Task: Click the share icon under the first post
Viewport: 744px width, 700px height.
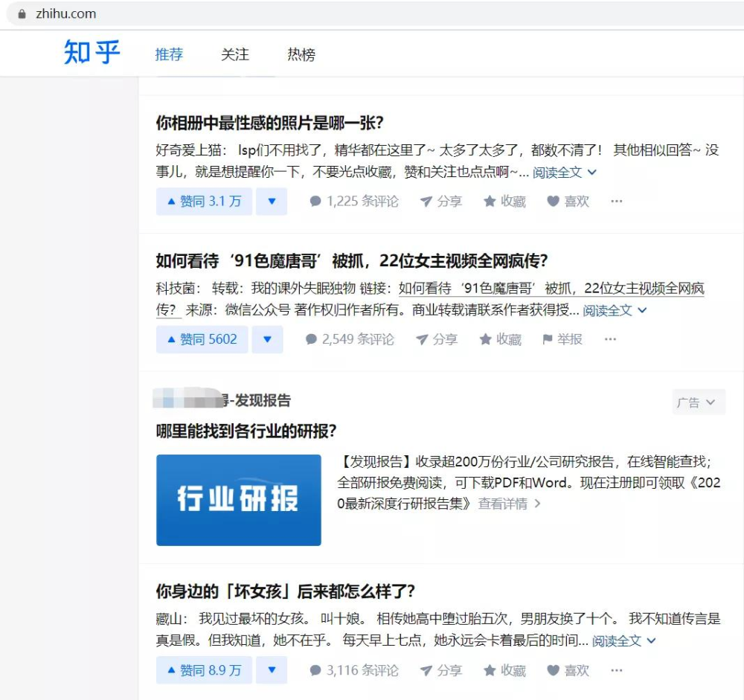Action: [440, 201]
